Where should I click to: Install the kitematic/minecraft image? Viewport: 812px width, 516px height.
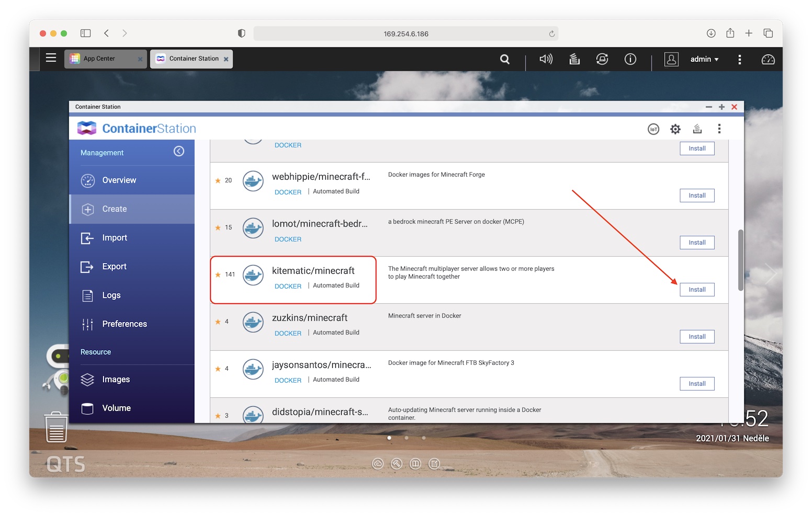point(697,290)
